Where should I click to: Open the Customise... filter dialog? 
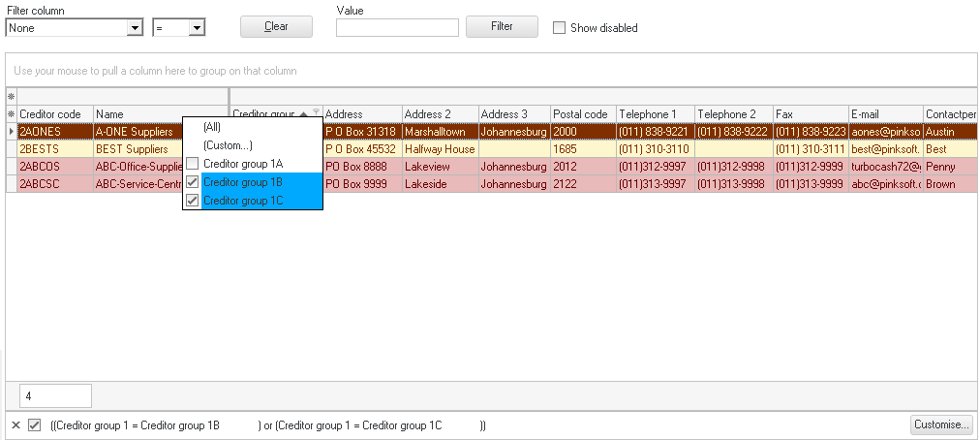tap(940, 424)
